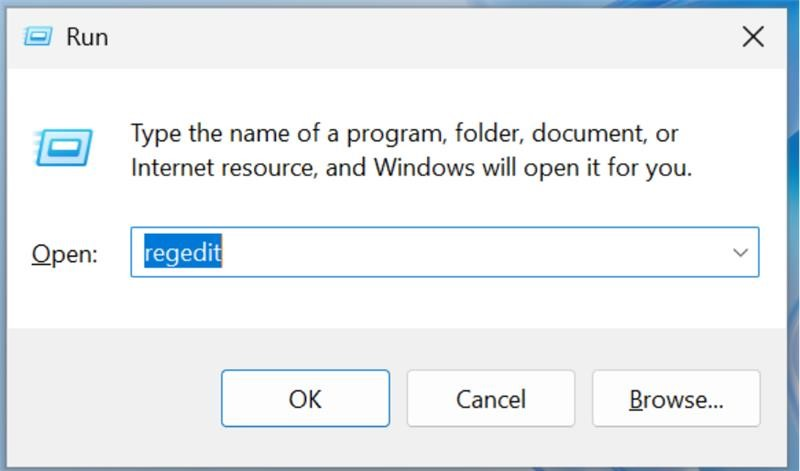The width and height of the screenshot is (800, 471).
Task: Place cursor in empty part of Open field
Action: [459, 252]
